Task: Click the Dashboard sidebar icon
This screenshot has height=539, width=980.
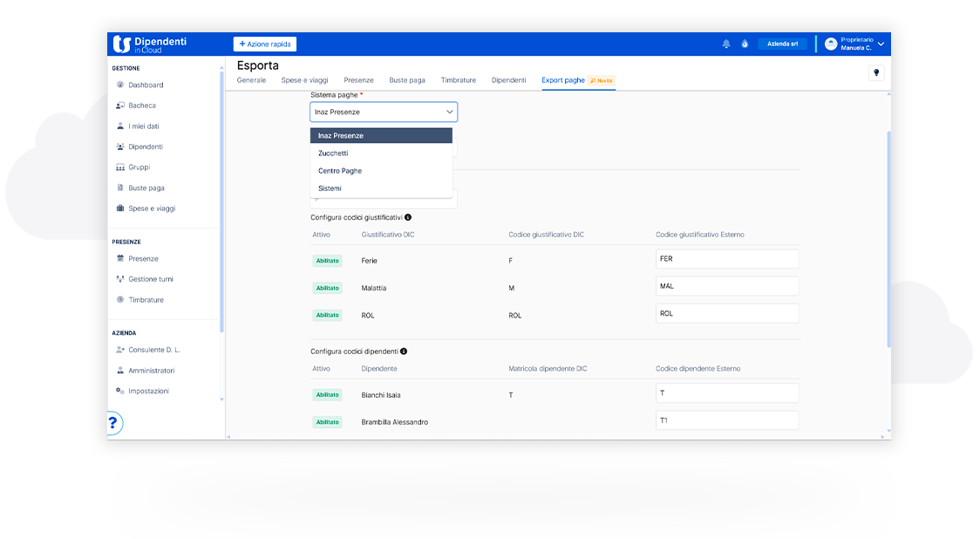Action: (x=120, y=85)
